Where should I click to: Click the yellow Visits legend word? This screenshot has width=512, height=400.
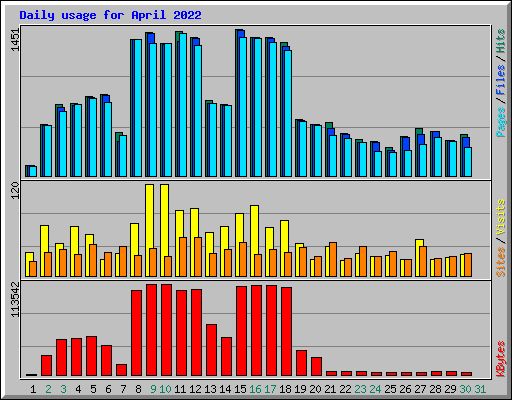pyautogui.click(x=500, y=218)
